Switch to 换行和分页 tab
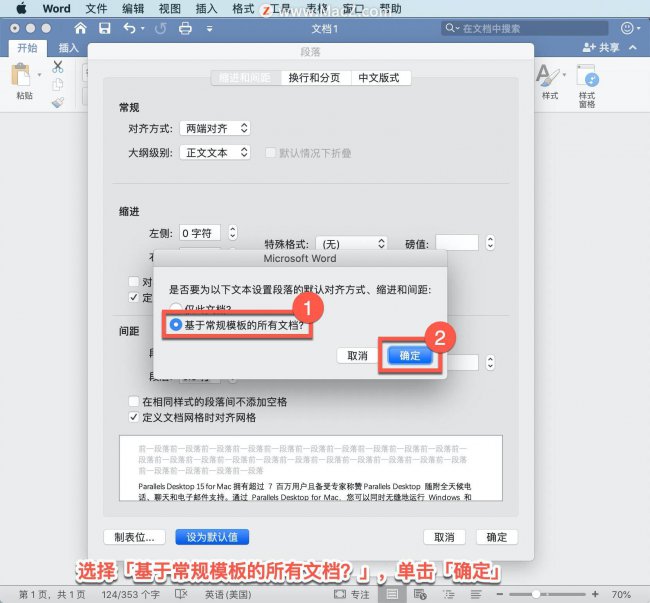Viewport: 650px width, 603px height. [x=315, y=78]
